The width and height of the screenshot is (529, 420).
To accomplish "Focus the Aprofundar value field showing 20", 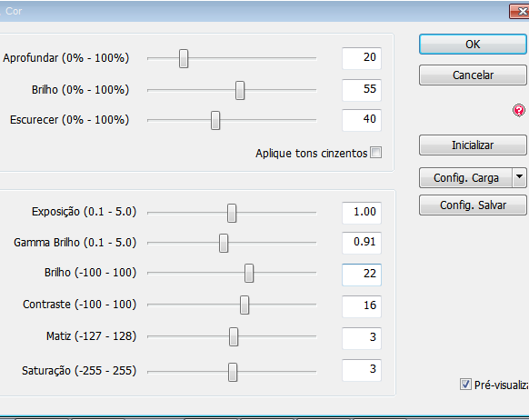I will 362,58.
